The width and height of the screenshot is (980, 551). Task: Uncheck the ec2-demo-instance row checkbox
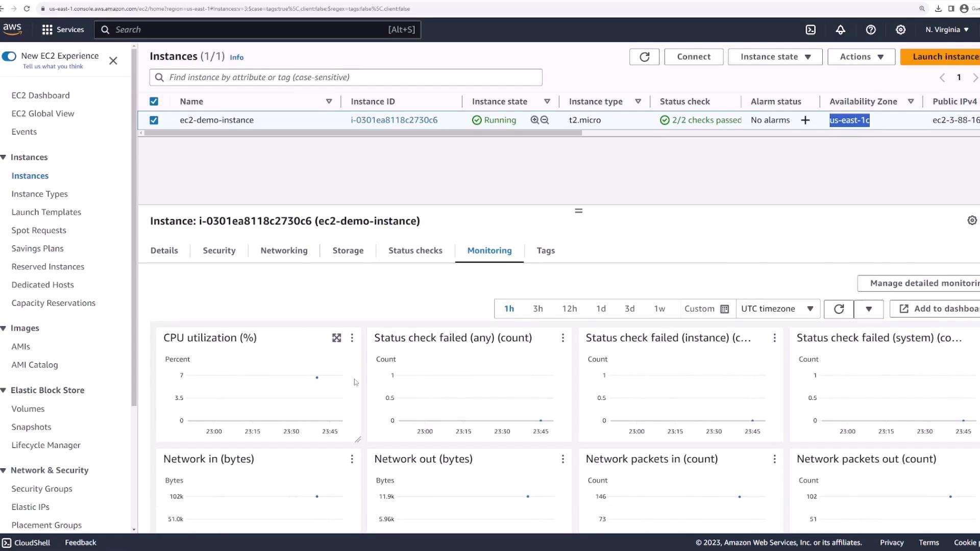[154, 120]
